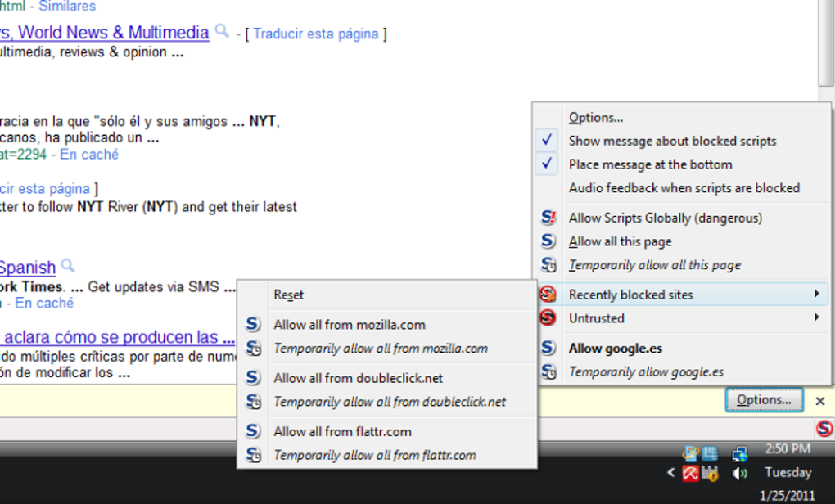Click the Temporarily allow mozilla.com clock icon
The width and height of the screenshot is (835, 504).
[x=254, y=348]
